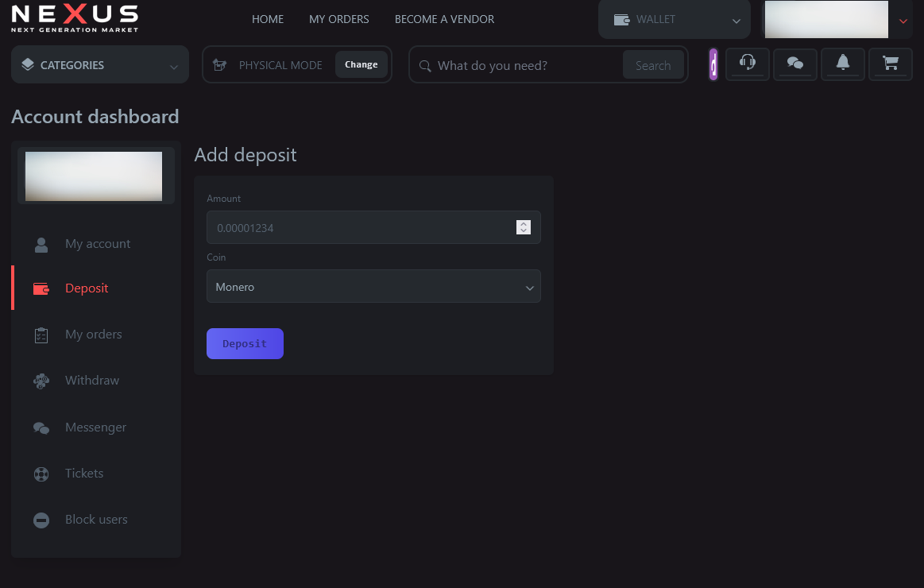Click the Nexus logo

(x=75, y=17)
